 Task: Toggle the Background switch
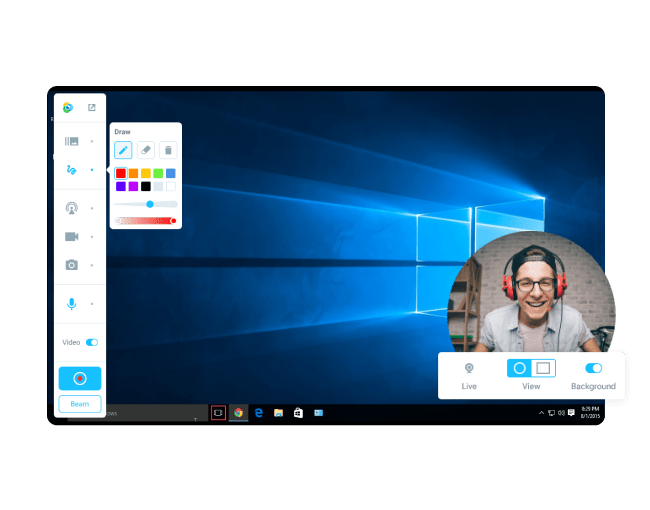[x=594, y=368]
